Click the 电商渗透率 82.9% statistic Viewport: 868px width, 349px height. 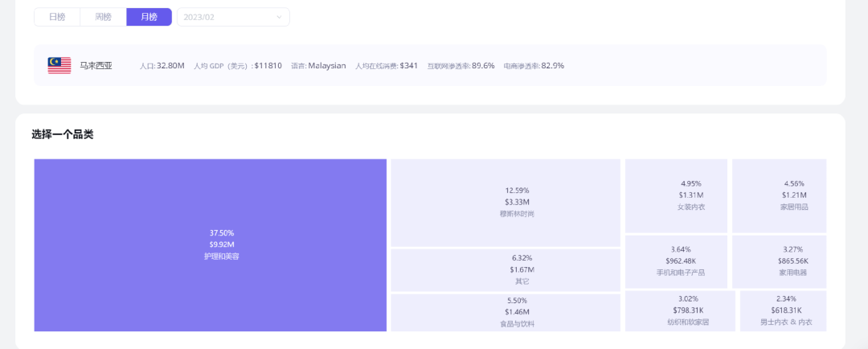coord(534,66)
